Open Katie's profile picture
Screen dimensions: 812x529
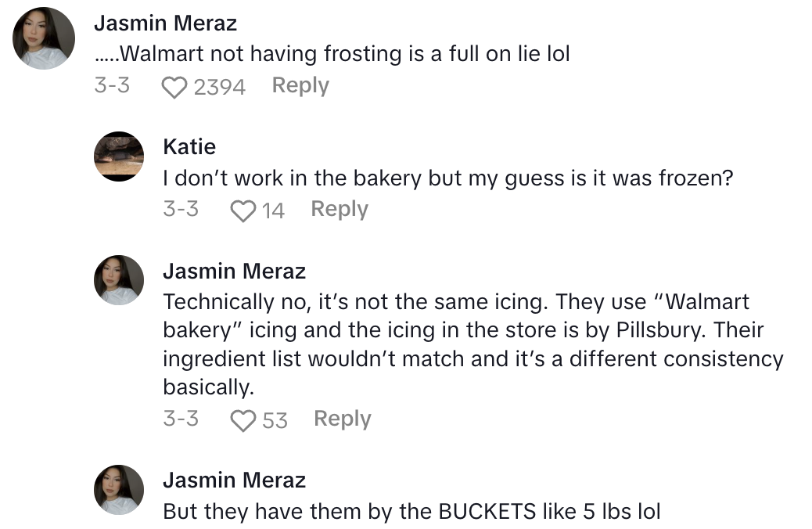click(x=118, y=157)
